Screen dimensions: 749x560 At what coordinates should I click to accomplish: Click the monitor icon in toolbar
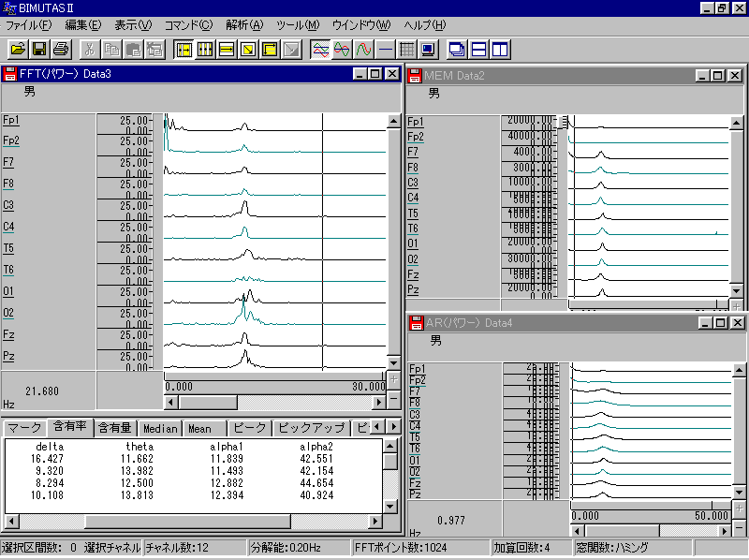[428, 49]
